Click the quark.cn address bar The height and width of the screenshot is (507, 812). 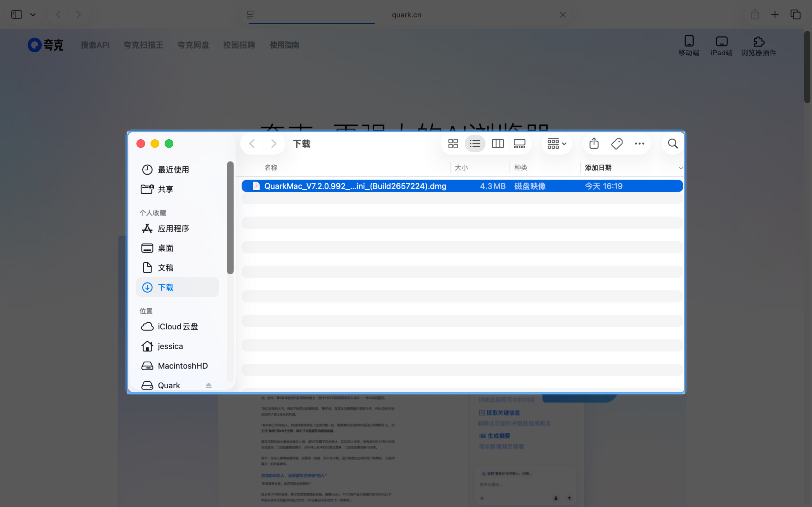[x=406, y=15]
